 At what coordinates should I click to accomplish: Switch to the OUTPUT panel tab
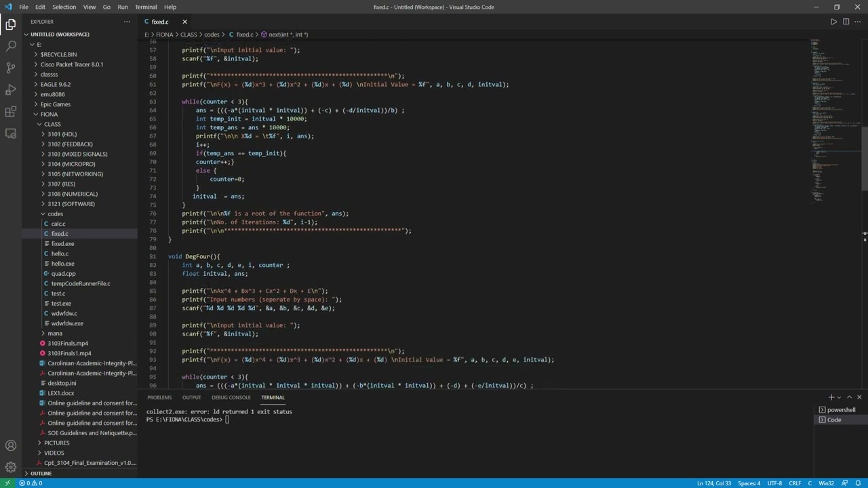[191, 397]
